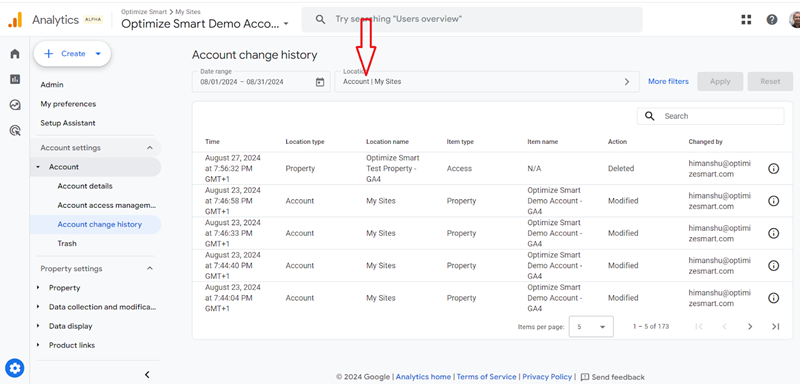Viewport: 800px width, 384px height.
Task: Open the Advertising icon in sidebar
Action: 15,131
